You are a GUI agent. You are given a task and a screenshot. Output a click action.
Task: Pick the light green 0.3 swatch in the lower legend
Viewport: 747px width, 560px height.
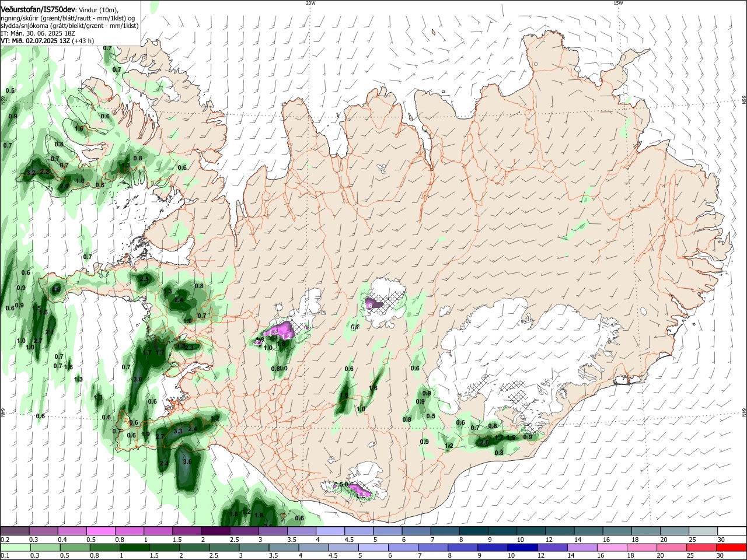(45, 548)
